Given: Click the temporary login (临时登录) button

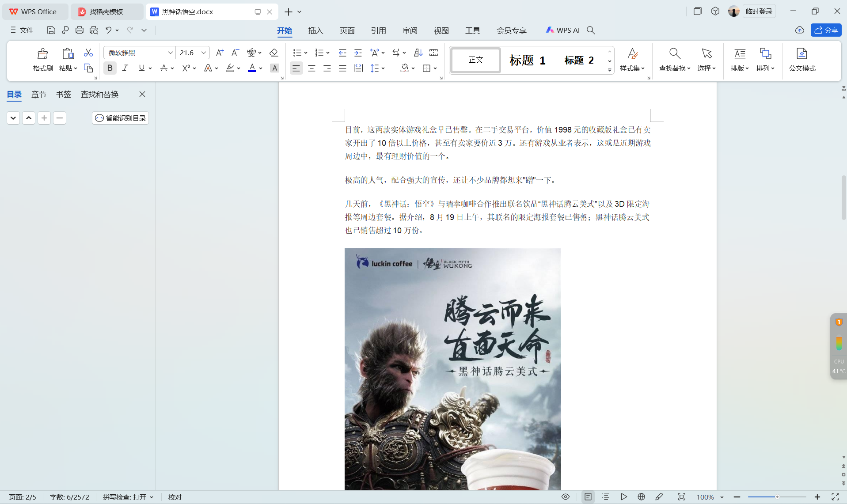Looking at the screenshot, I should click(759, 11).
